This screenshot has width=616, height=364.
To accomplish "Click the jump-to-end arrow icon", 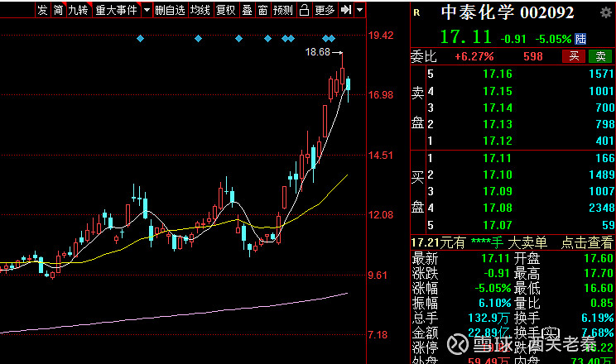I will tap(346, 10).
